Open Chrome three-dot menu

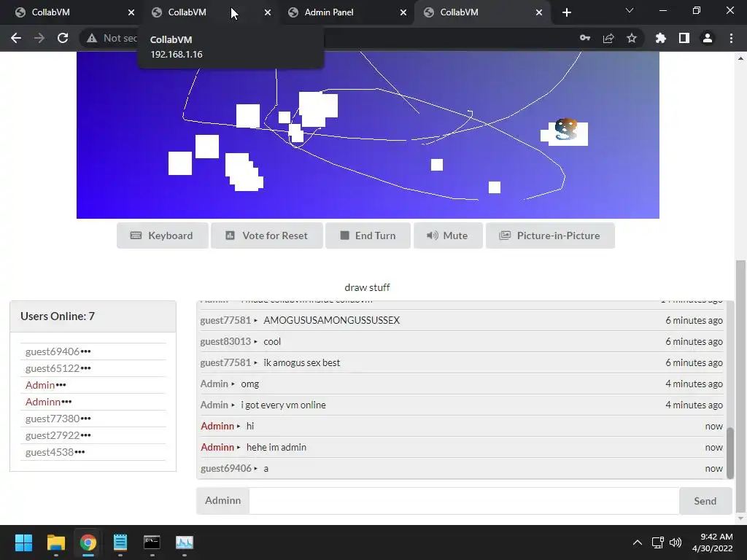[731, 38]
